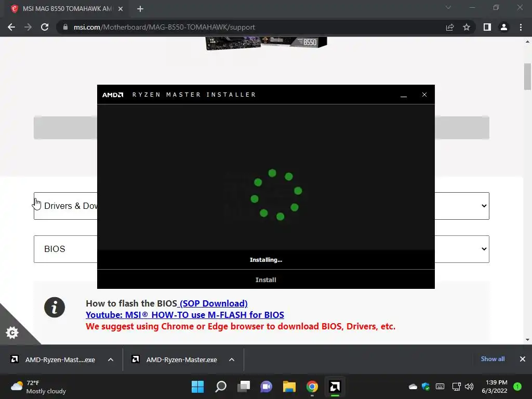Open the Chrome profile menu
Screen dimensions: 532x399
(504, 27)
